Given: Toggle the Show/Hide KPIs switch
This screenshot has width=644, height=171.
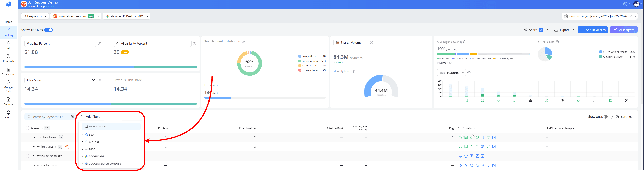Looking at the screenshot, I should click(x=48, y=30).
